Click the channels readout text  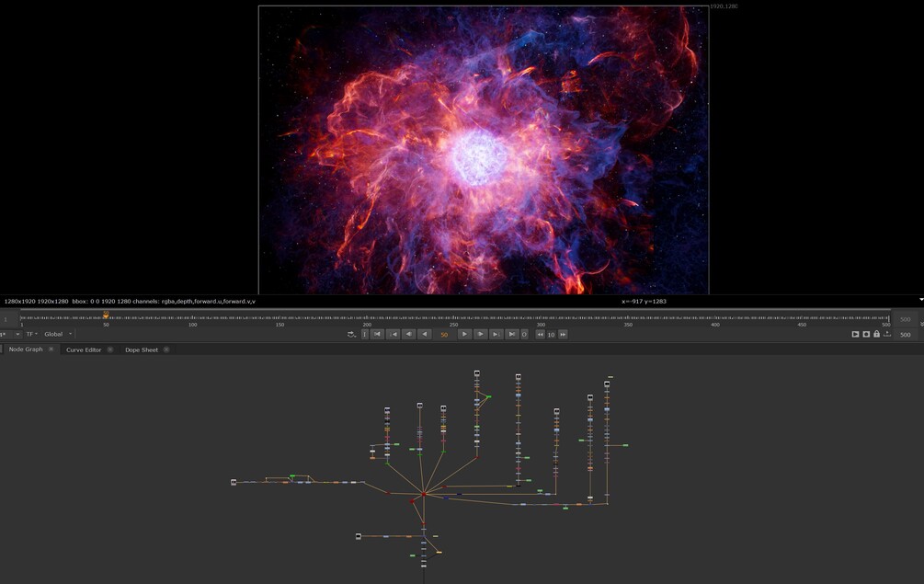(194, 301)
